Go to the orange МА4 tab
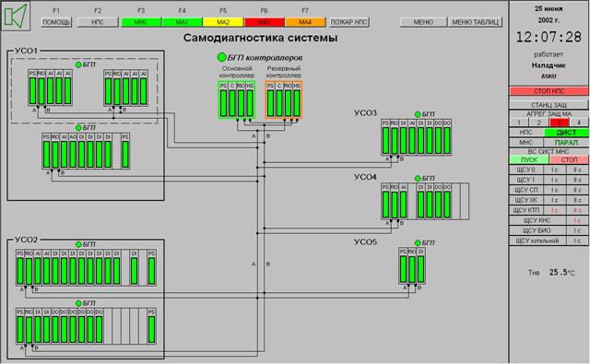The image size is (590, 364). coord(305,22)
